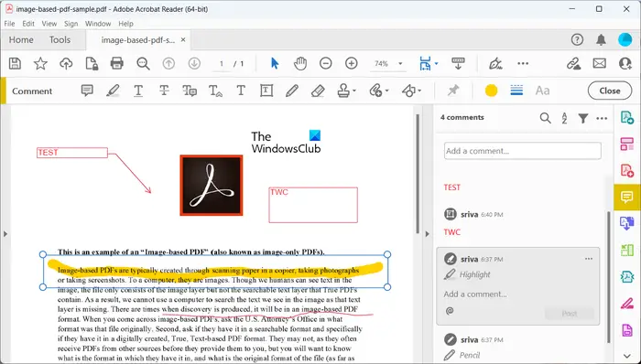The image size is (641, 364).
Task: Zoom in with the plus button
Action: tap(351, 63)
